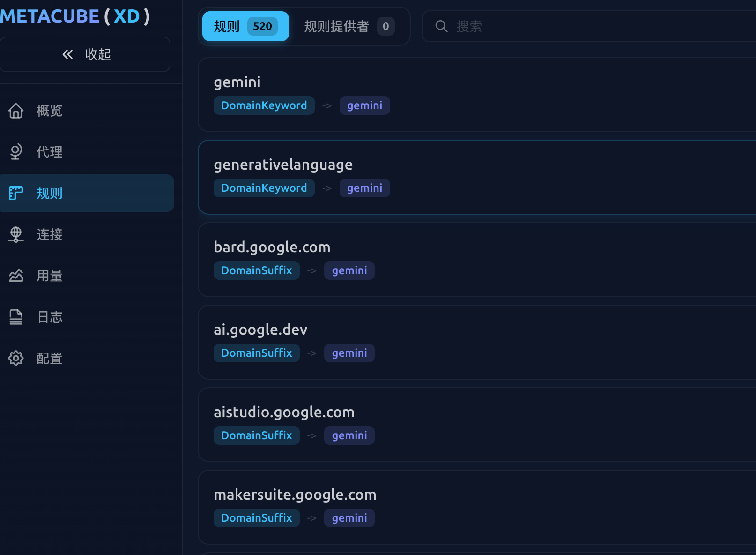Viewport: 756px width, 555px height.
Task: Click the Overview home icon in sidebar
Action: 16,111
